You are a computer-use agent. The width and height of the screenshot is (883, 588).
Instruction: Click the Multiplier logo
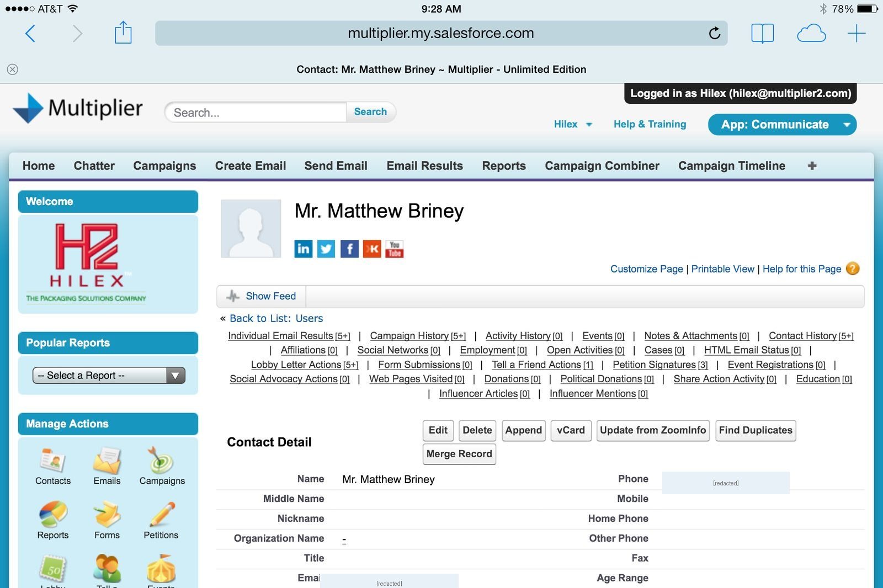(78, 108)
